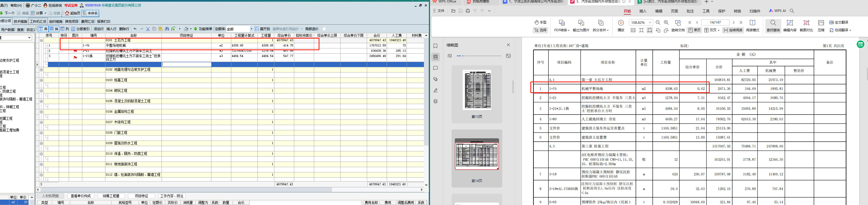Click the zoom in magnifier in WPS
This screenshot has height=205, width=868.
coord(666,23)
